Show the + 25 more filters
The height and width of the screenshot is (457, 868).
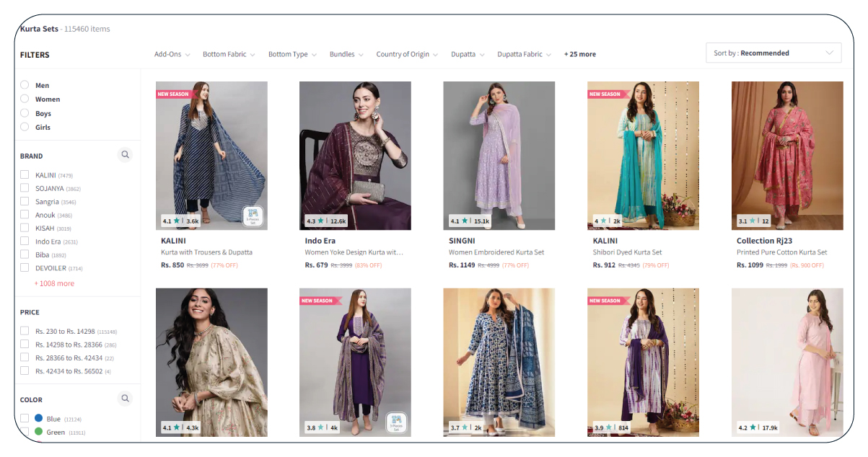(x=580, y=54)
